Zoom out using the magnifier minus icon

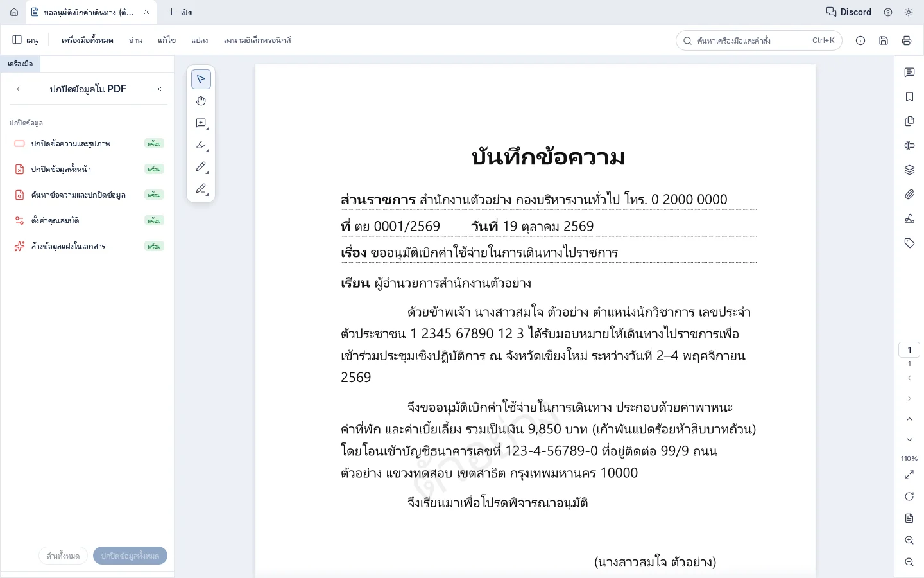click(x=909, y=562)
